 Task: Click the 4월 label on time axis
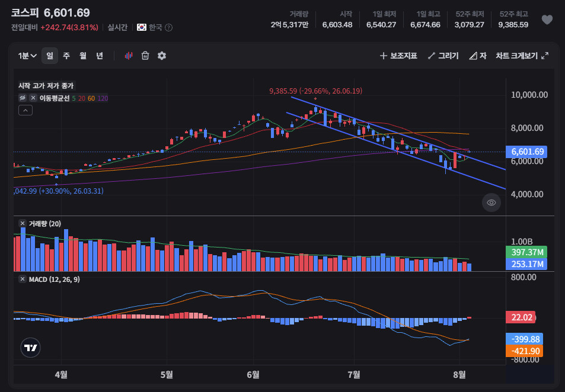pyautogui.click(x=61, y=375)
